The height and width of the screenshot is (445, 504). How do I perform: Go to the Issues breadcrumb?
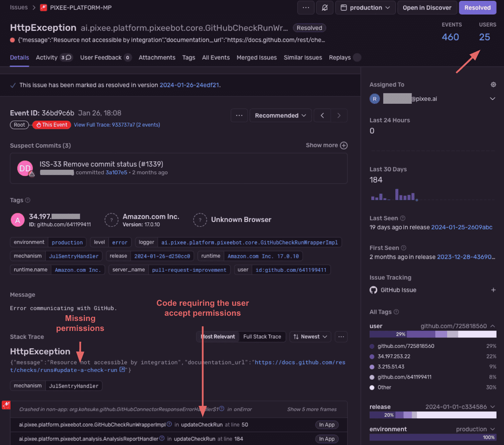click(19, 7)
